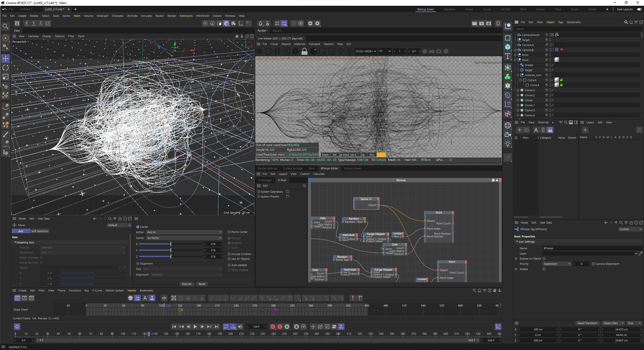Viewport: 644px width, 350px height.
Task: Select the Standard layout
Action: click(x=449, y=9)
